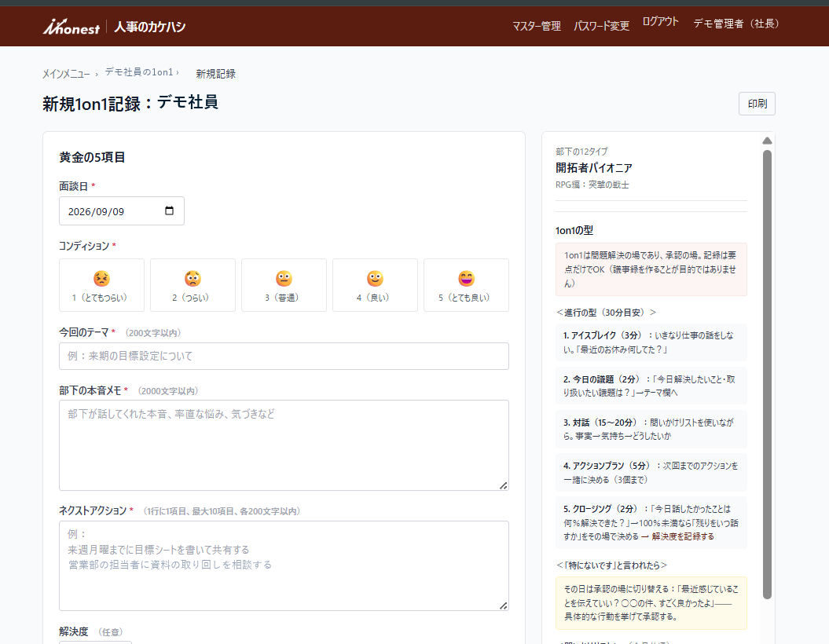Open パスワード変更 in the top navigation
The width and height of the screenshot is (829, 644).
602,26
